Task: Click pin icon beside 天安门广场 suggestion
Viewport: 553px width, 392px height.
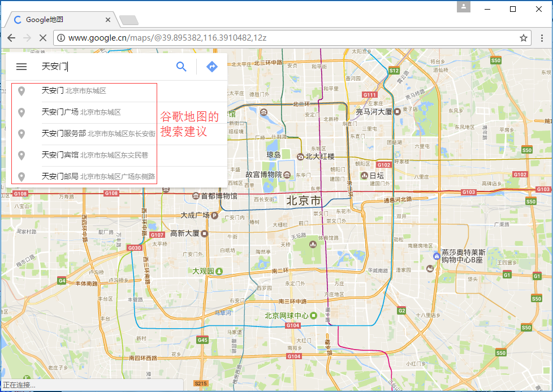Action: (x=21, y=112)
